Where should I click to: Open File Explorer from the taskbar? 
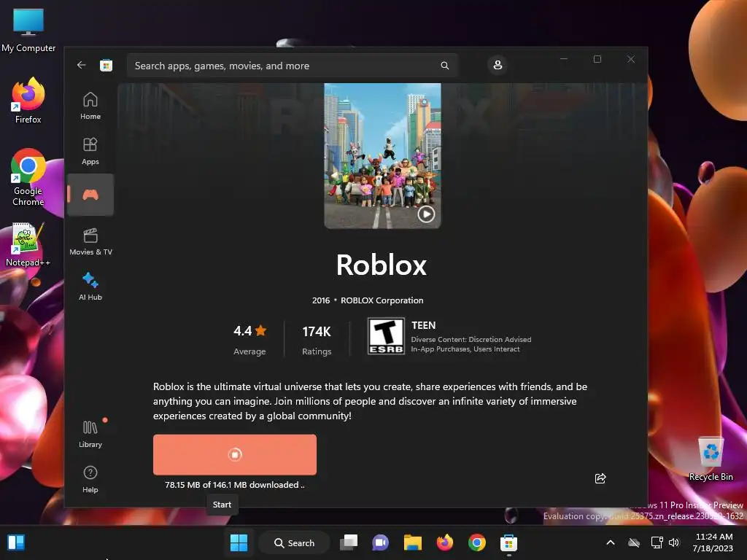pos(413,542)
